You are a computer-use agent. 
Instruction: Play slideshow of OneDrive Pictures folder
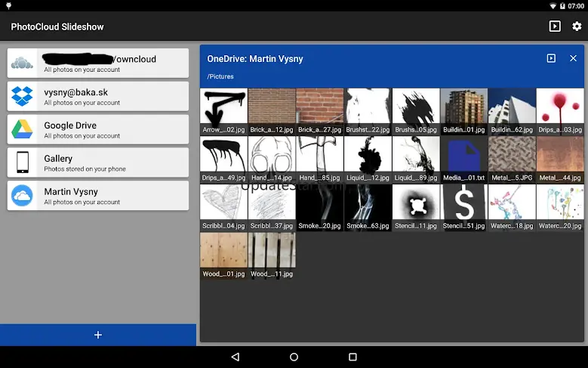[552, 58]
